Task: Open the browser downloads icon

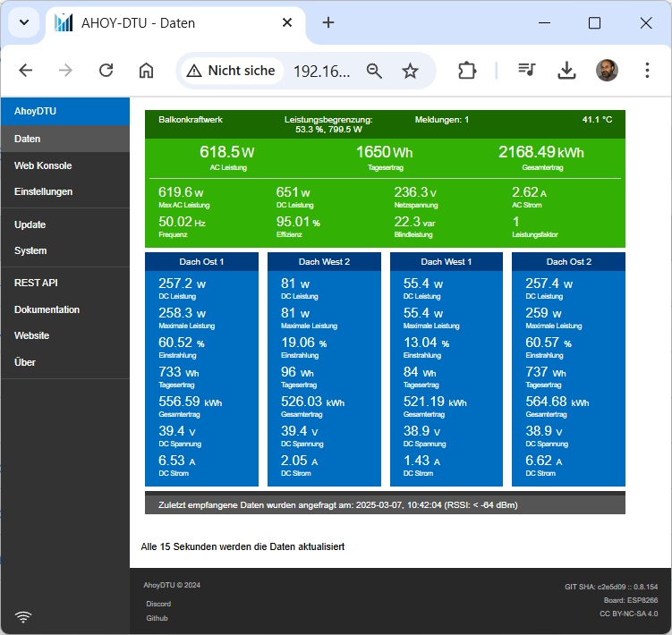Action: point(566,71)
